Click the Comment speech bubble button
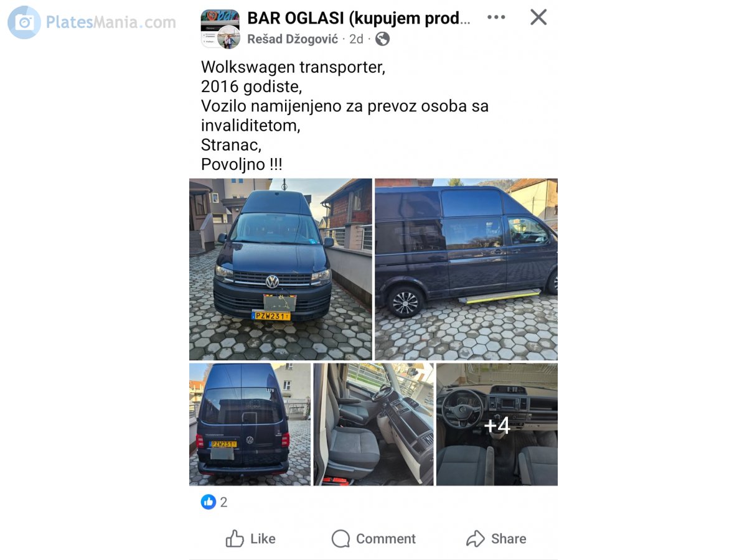The image size is (747, 560). [x=374, y=539]
